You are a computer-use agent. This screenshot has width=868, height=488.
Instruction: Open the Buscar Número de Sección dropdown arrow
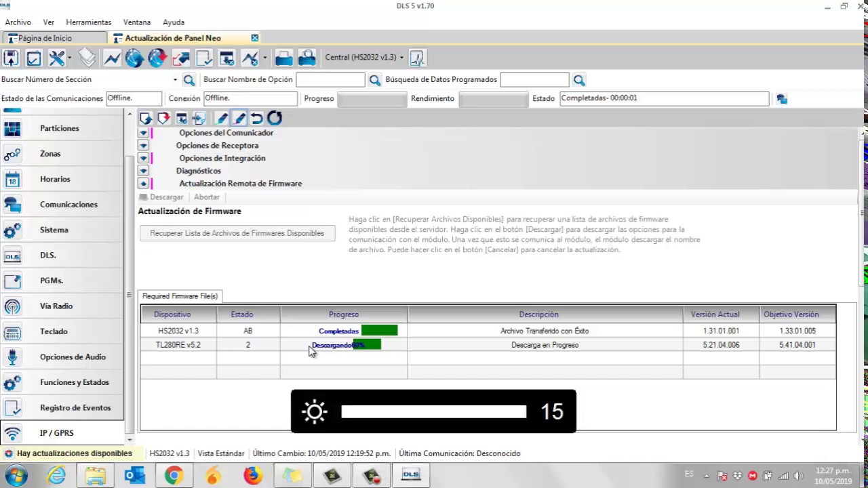pos(175,80)
